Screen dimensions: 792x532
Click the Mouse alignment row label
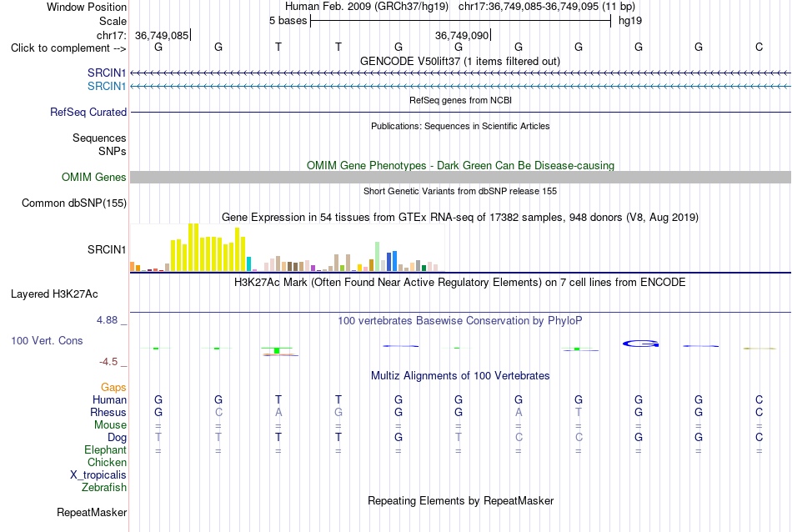pyautogui.click(x=110, y=425)
